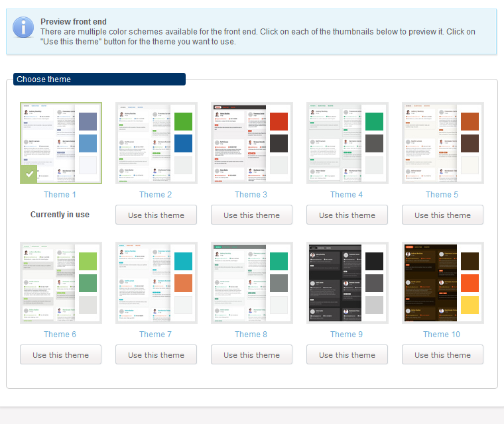
Task: Click Use this theme under Theme 3
Action: coord(252,215)
